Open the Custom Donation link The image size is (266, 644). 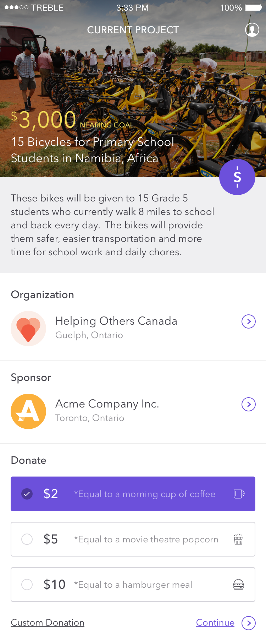click(x=48, y=623)
